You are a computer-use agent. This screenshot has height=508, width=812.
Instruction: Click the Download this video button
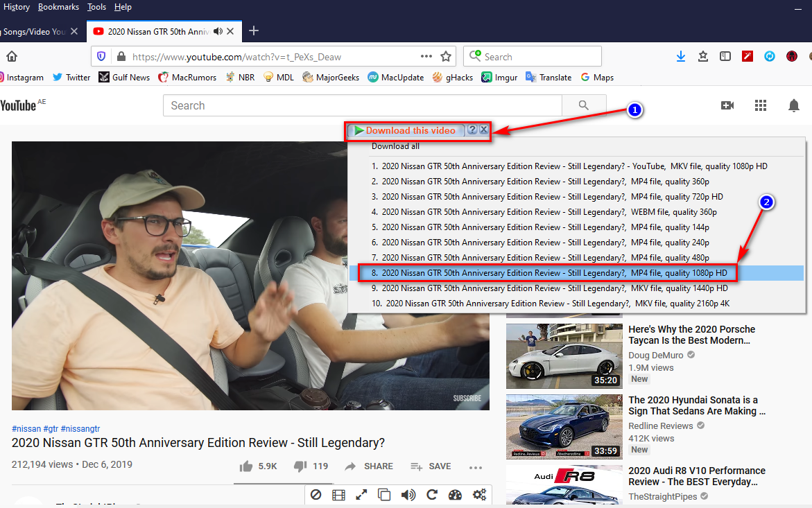[x=406, y=130]
